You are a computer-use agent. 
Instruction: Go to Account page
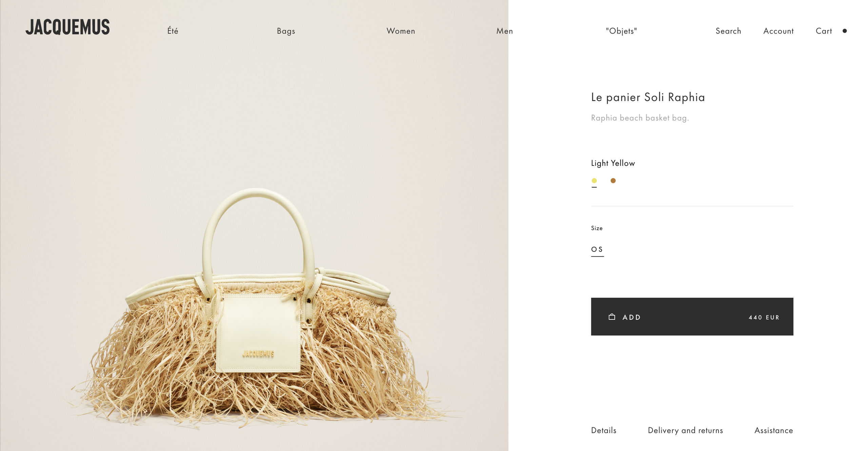coord(778,31)
